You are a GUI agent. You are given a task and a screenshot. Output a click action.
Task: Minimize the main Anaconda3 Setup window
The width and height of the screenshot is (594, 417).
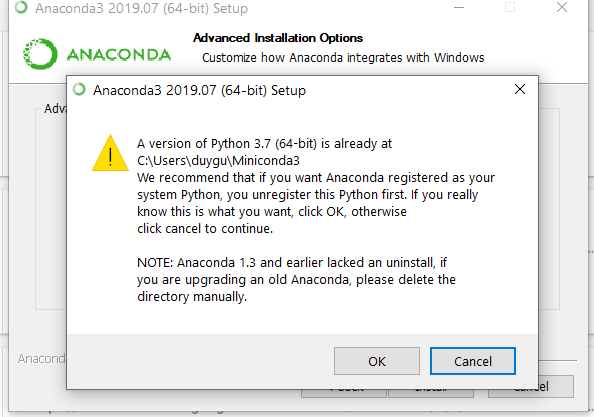(459, 7)
